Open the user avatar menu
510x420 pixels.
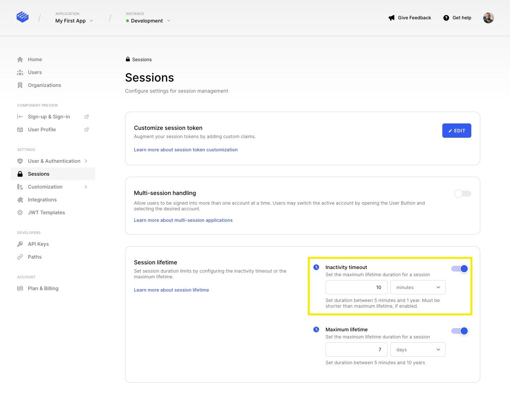coord(488,18)
